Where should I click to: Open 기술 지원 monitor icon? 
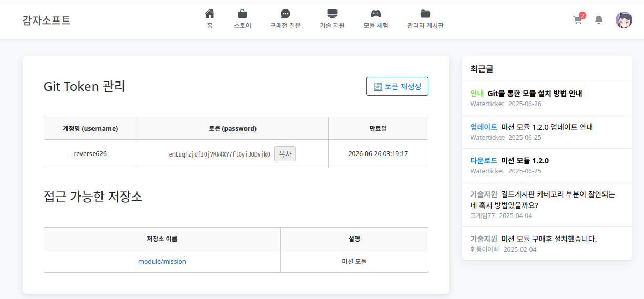332,14
